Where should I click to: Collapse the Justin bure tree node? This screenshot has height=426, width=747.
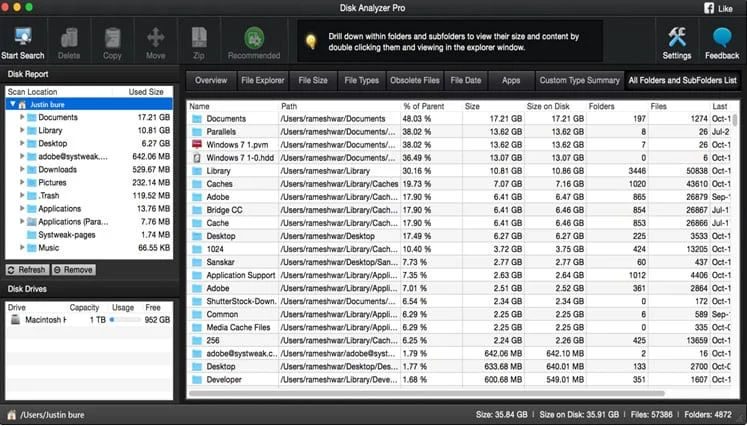pos(12,104)
